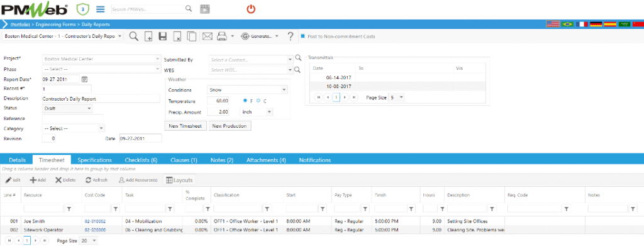This screenshot has height=246, width=644.
Task: Click the Description field Contractor's Daily Report
Action: point(101,99)
